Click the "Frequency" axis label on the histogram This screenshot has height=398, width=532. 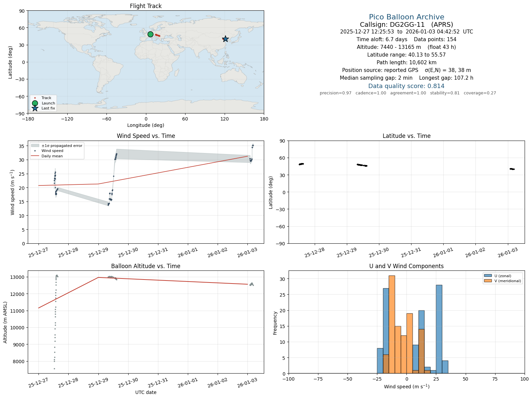(275, 323)
